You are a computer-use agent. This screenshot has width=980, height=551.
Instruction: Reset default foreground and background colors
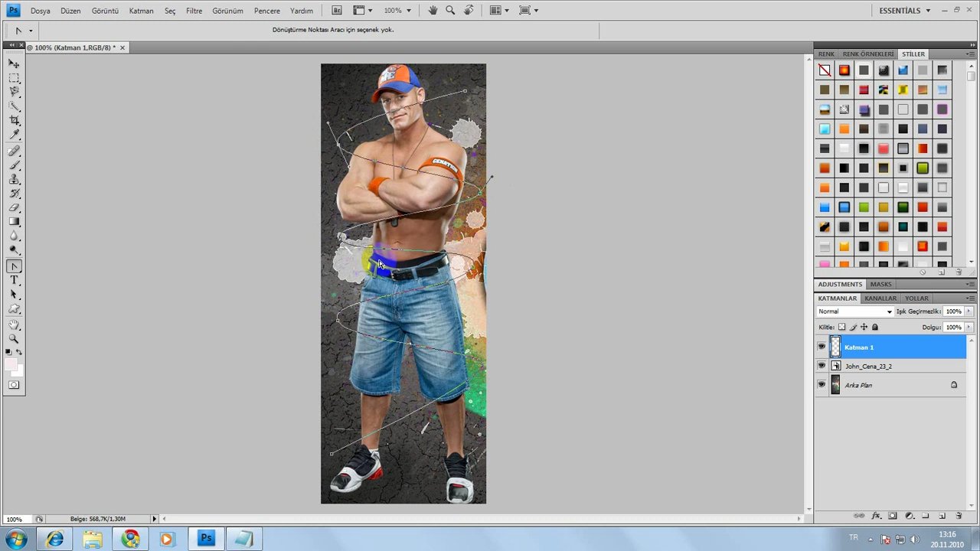pyautogui.click(x=8, y=352)
